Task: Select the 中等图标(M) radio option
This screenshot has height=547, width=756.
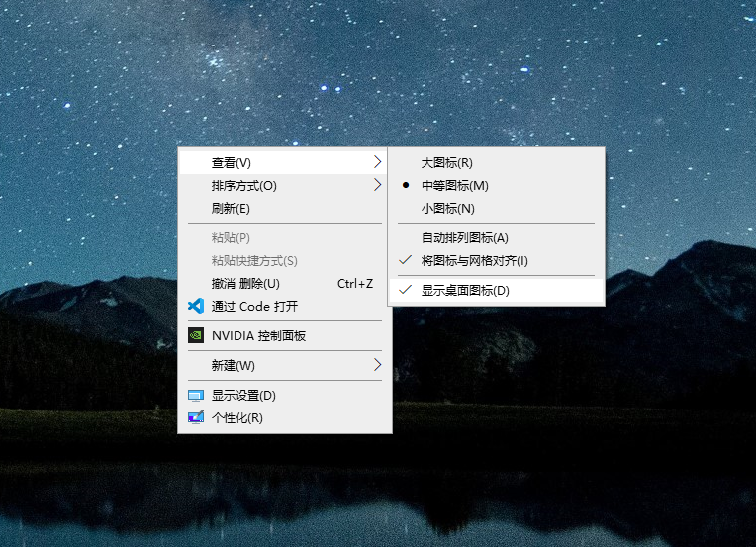Action: coord(496,186)
